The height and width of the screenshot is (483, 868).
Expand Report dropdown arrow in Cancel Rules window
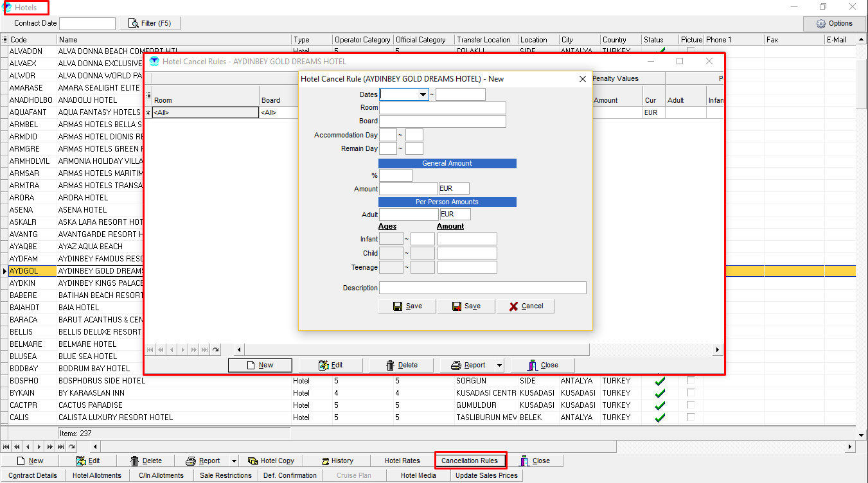click(499, 365)
